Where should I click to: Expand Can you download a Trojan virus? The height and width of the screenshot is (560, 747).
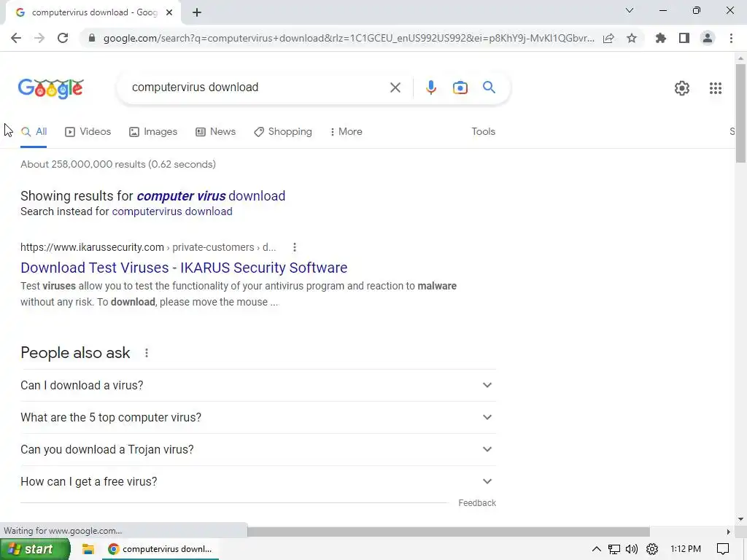pyautogui.click(x=258, y=449)
